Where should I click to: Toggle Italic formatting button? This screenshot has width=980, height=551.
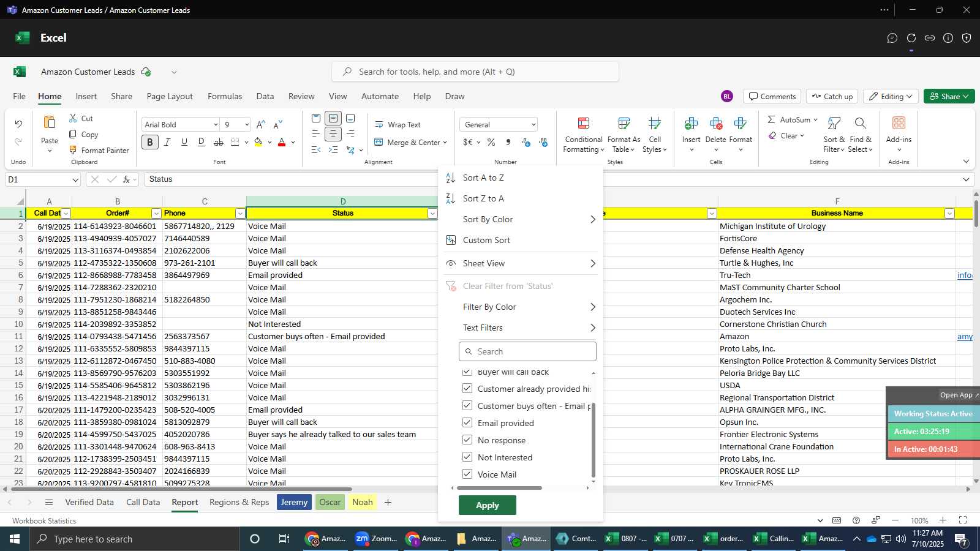[x=167, y=142]
